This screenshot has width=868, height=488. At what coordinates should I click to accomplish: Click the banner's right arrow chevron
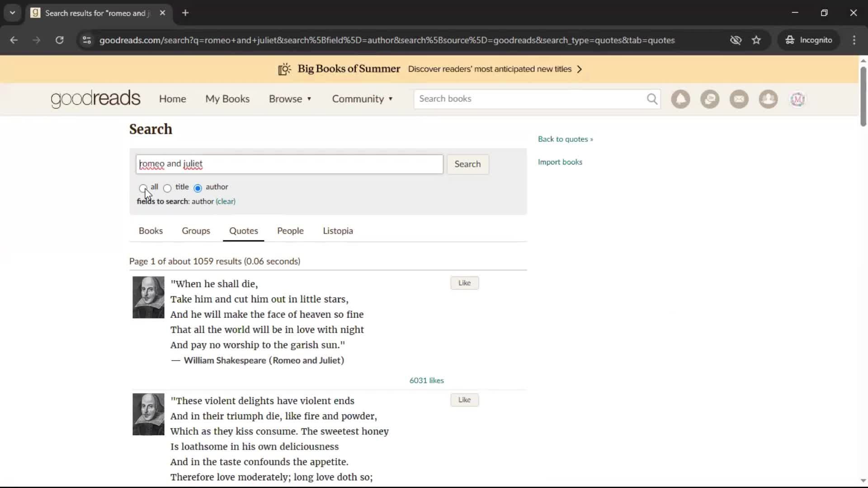(580, 69)
